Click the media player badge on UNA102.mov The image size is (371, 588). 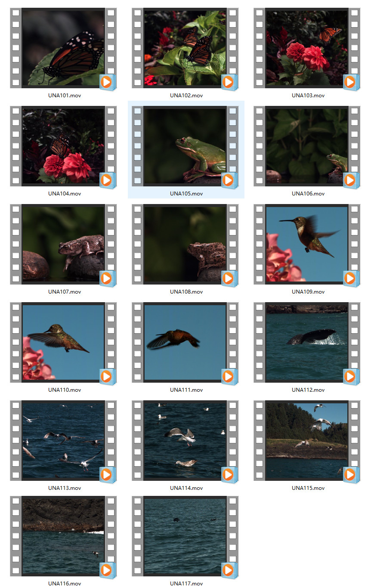229,82
